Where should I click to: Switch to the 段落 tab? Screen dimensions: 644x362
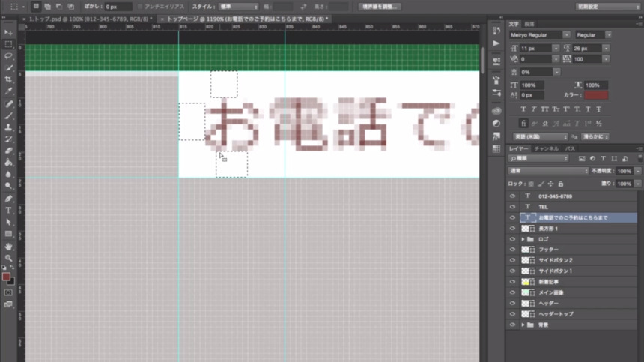coord(529,24)
